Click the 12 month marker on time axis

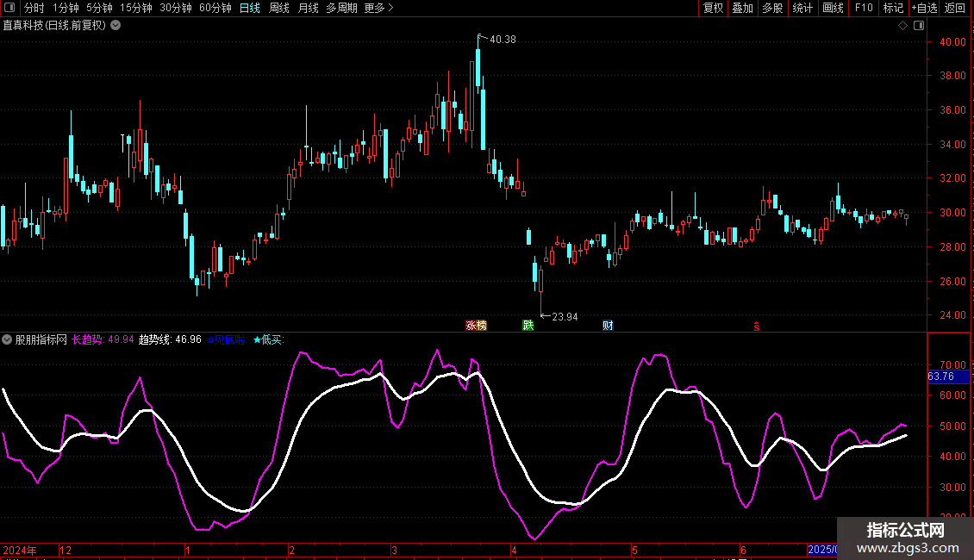pyautogui.click(x=66, y=550)
